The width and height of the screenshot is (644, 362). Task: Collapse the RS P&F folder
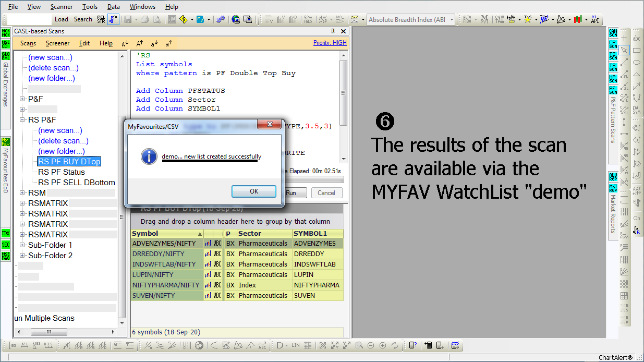(22, 119)
